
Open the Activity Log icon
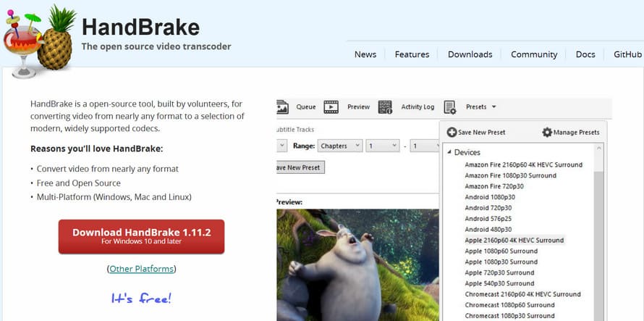(385, 107)
